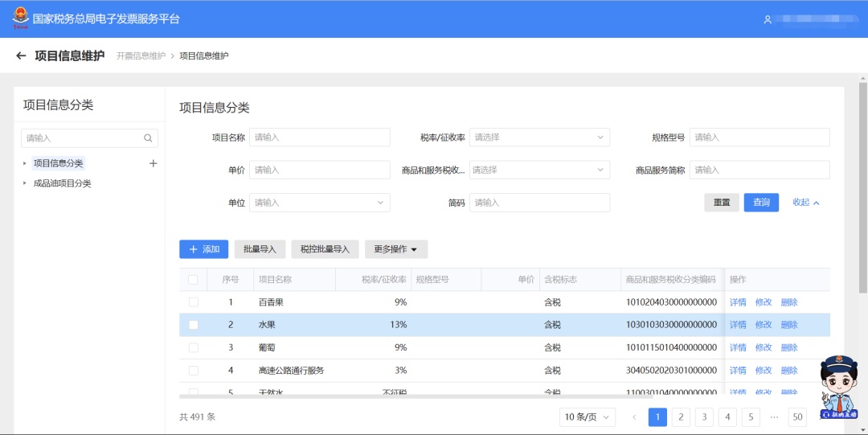Open the 更多操作 menu
Screen dimensions: 868x435
(x=395, y=249)
